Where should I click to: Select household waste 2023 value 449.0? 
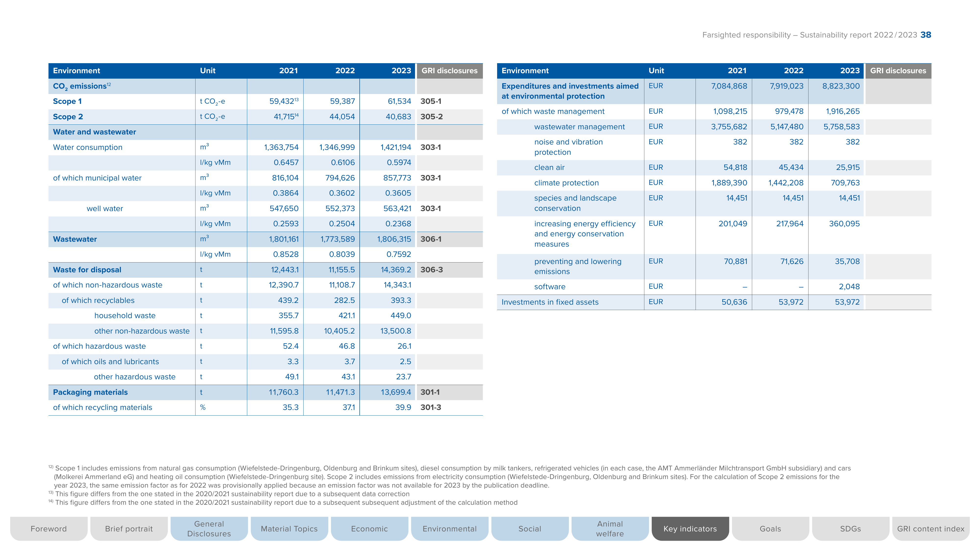pos(401,316)
